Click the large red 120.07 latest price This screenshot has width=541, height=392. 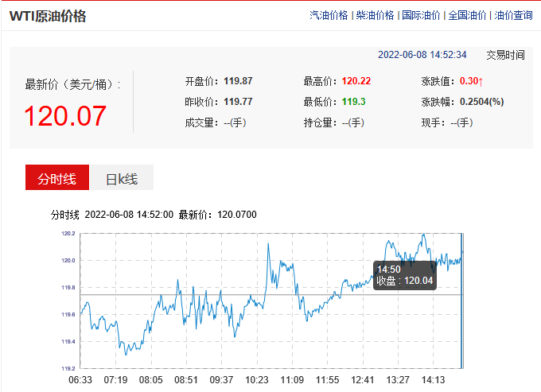pos(64,116)
